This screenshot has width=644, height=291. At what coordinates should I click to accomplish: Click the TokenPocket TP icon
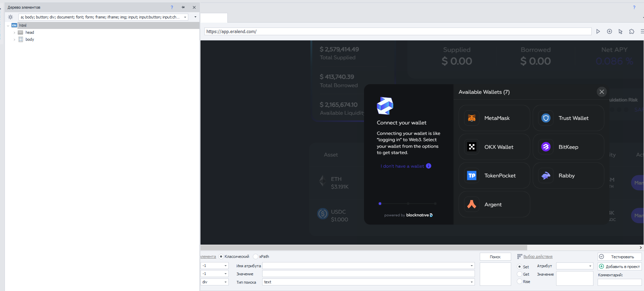472,176
